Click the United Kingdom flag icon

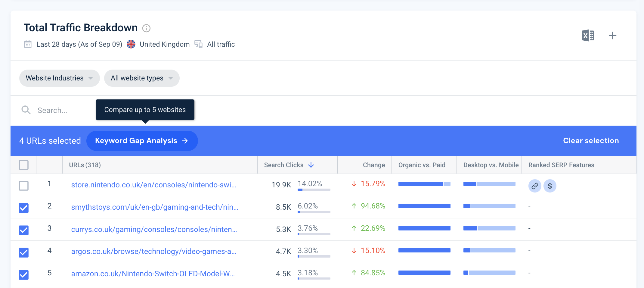tap(131, 44)
